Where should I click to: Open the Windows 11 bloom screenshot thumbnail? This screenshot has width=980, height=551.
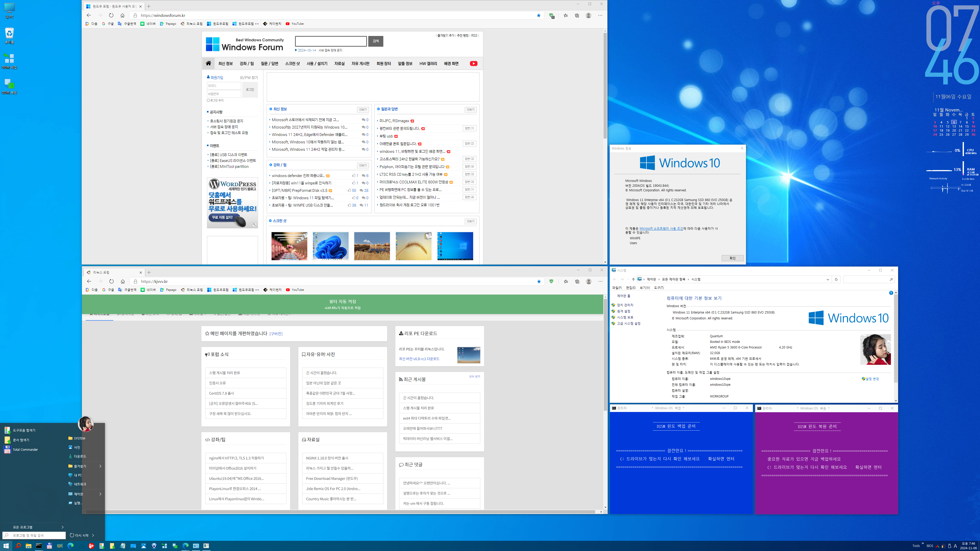[330, 246]
